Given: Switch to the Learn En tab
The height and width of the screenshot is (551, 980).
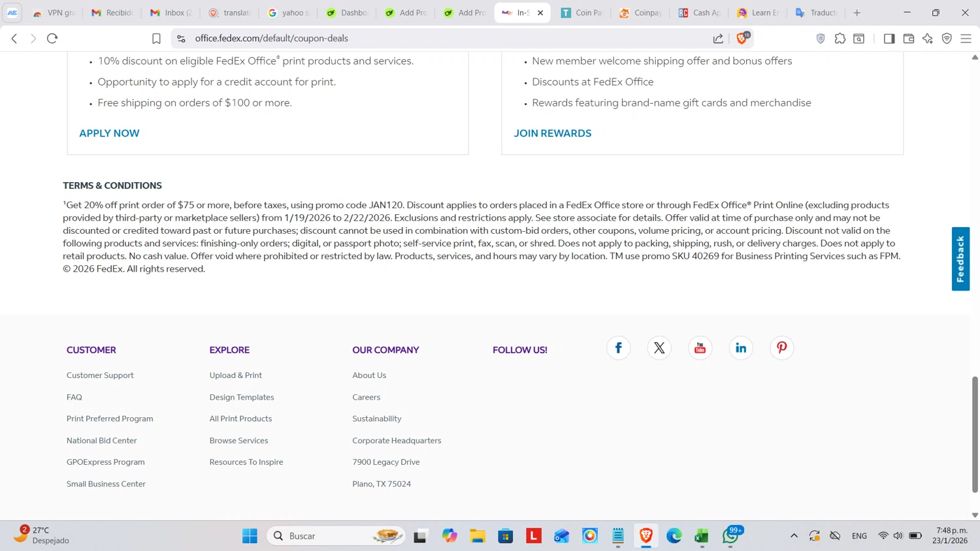Looking at the screenshot, I should pos(759,12).
